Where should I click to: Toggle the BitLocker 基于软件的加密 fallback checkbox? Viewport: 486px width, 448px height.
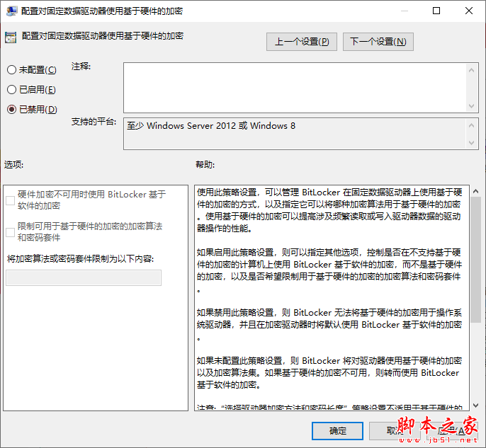click(x=10, y=200)
